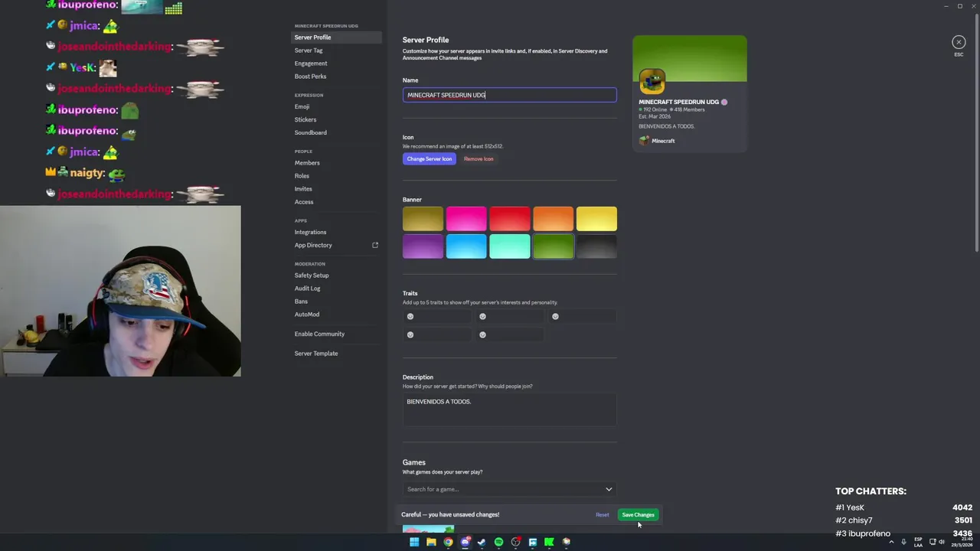Choose the red banner swatch

(510, 219)
